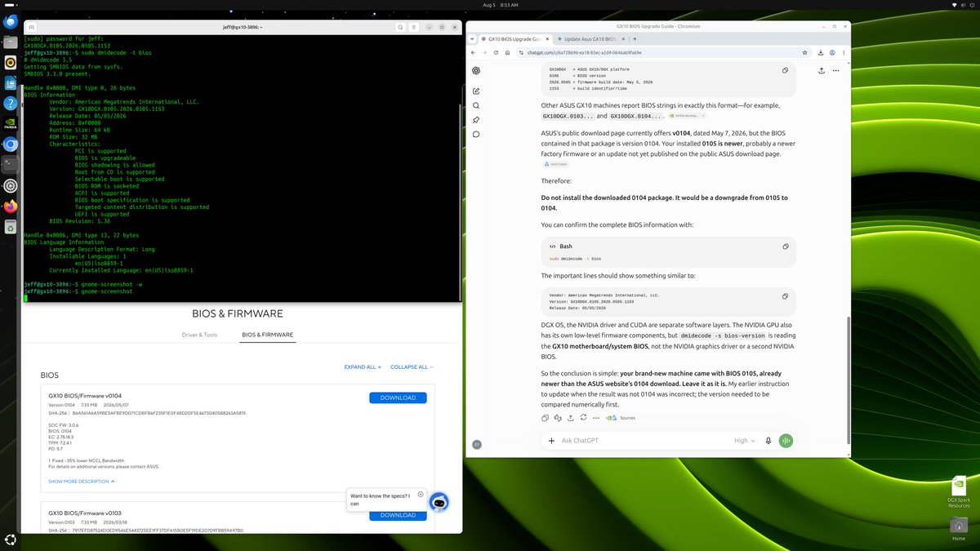Open Thunderbird mail from the dock
The height and width of the screenshot is (551, 980).
(x=11, y=20)
